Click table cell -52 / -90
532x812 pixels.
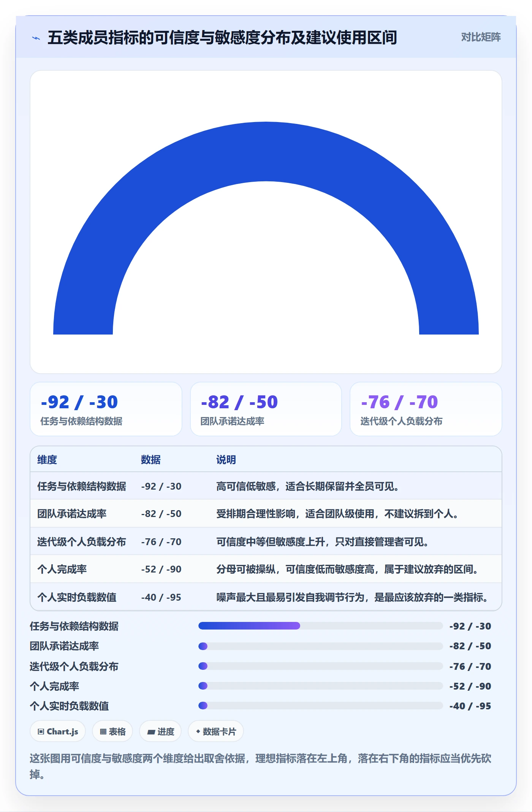tap(161, 569)
